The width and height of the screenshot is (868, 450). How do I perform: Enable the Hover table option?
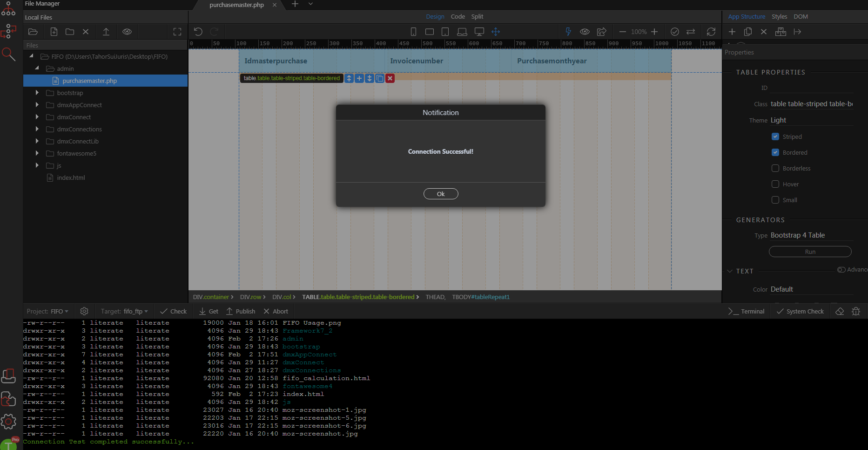point(775,184)
